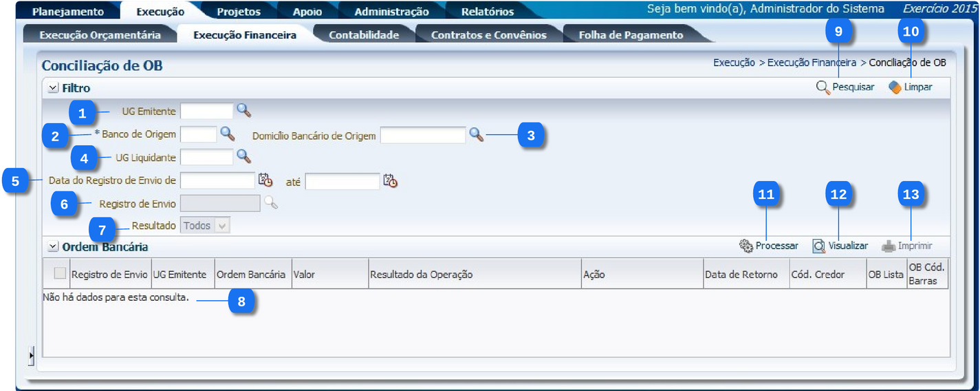This screenshot has width=980, height=391.
Task: Open the Relatórios main menu tab
Action: [487, 12]
